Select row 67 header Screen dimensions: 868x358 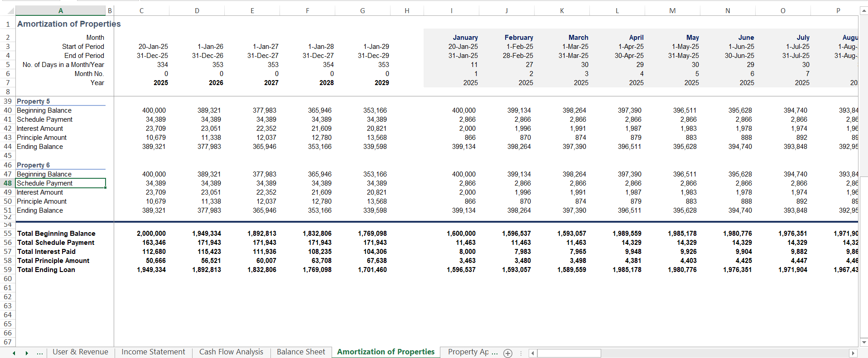click(8, 342)
